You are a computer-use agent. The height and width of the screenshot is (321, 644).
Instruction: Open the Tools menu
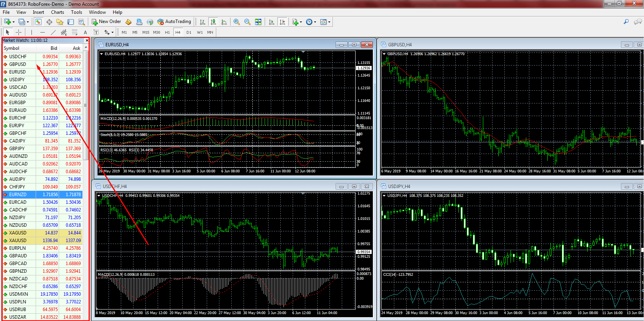pos(76,12)
